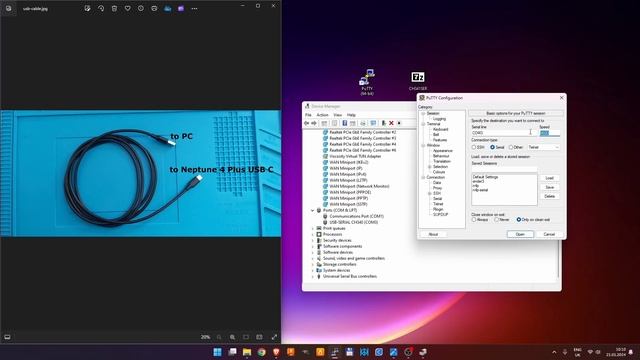The height and width of the screenshot is (360, 640).
Task: Select Serial under Connection in PuTTY tree
Action: pos(438,198)
